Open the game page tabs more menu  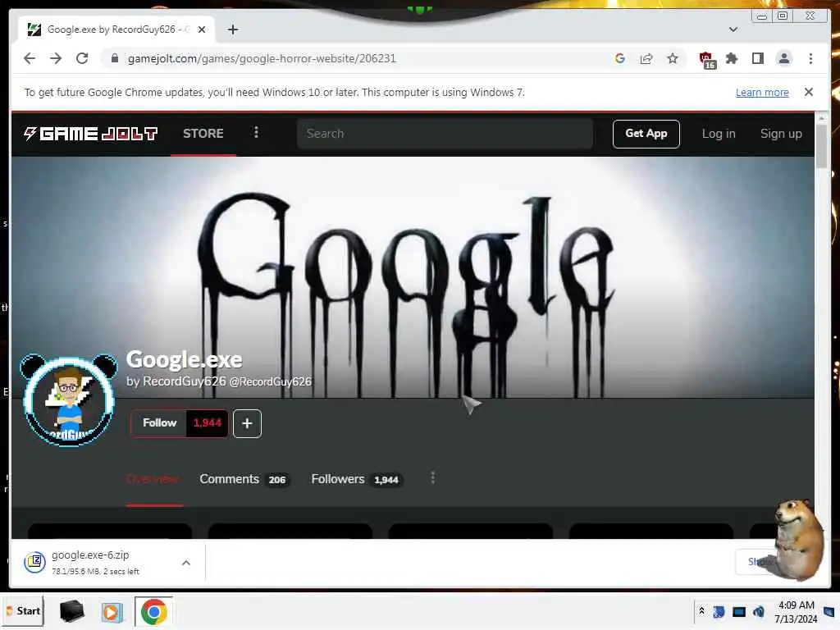433,477
